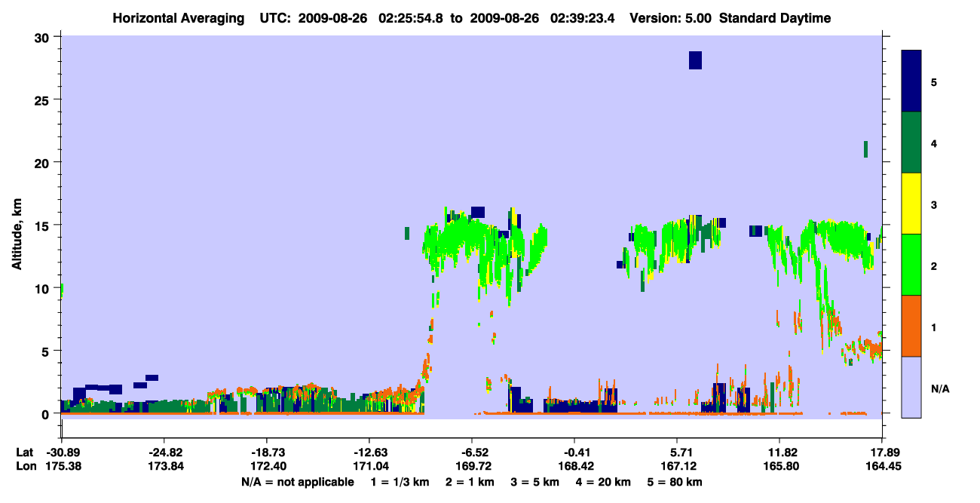Click the dark blue block near 28 km altitude
This screenshot has width=980, height=503.
[695, 60]
